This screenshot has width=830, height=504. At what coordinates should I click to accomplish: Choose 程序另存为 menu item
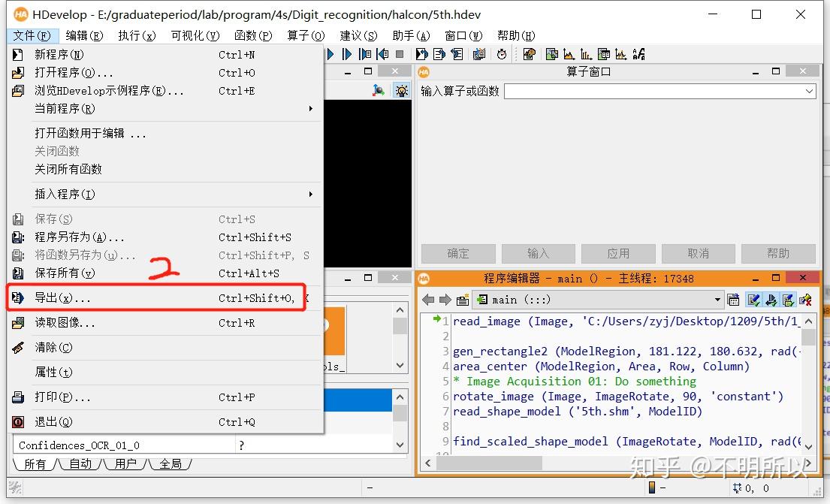click(x=165, y=237)
